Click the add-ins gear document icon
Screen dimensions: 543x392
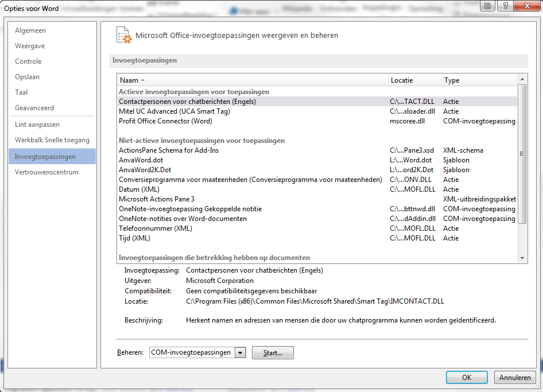(124, 35)
